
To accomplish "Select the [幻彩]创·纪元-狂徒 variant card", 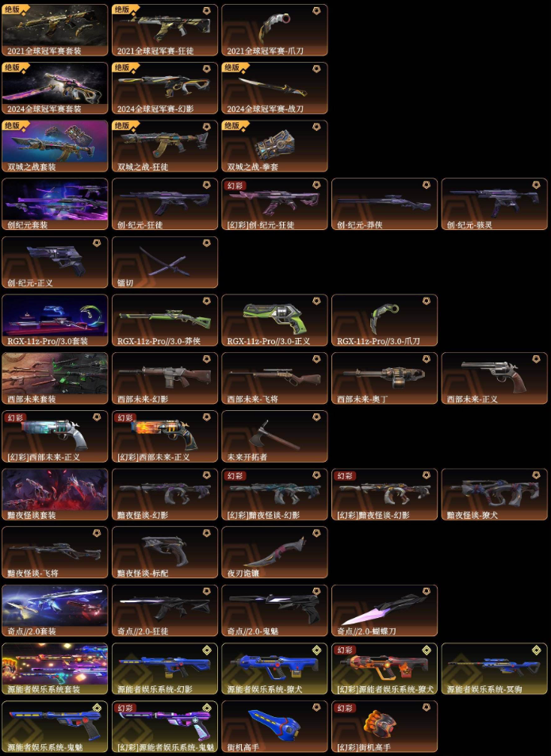I will [274, 204].
